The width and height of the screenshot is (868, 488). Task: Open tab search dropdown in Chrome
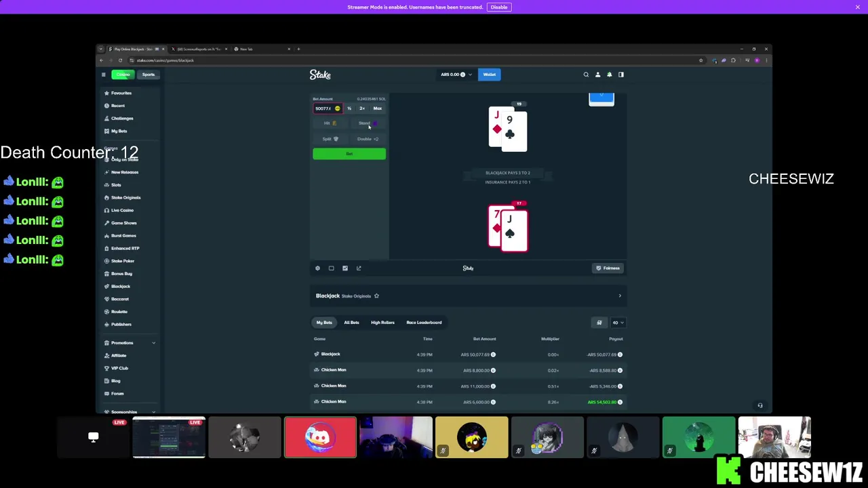[x=101, y=49]
